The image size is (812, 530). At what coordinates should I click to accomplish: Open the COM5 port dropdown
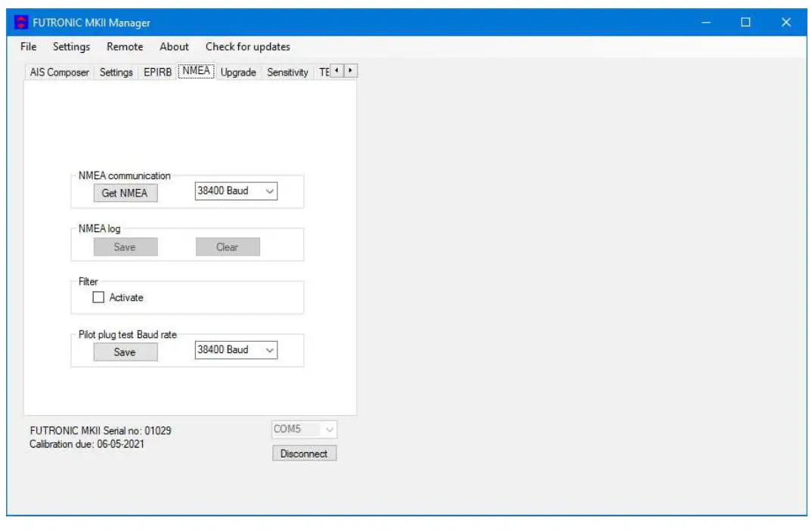tap(305, 429)
